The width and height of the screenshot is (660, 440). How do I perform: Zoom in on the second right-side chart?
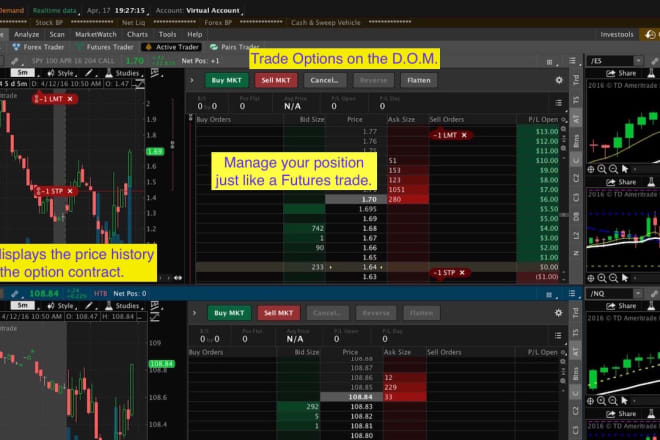[602, 278]
